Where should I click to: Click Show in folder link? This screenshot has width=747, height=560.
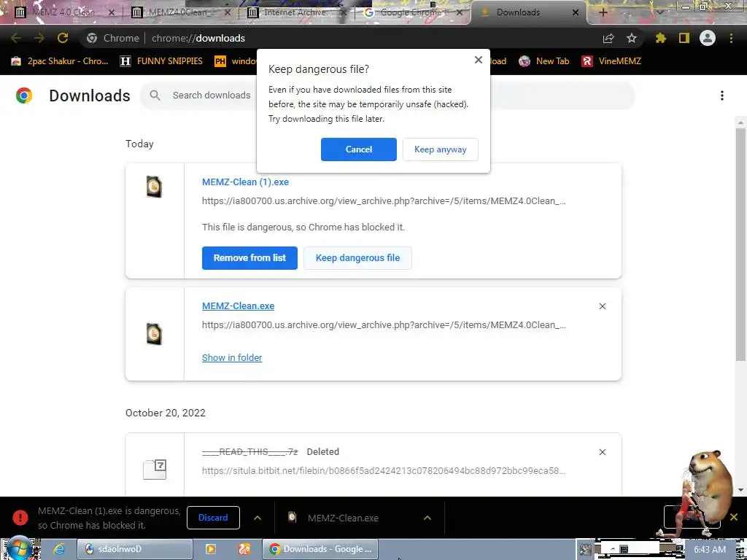pyautogui.click(x=232, y=357)
